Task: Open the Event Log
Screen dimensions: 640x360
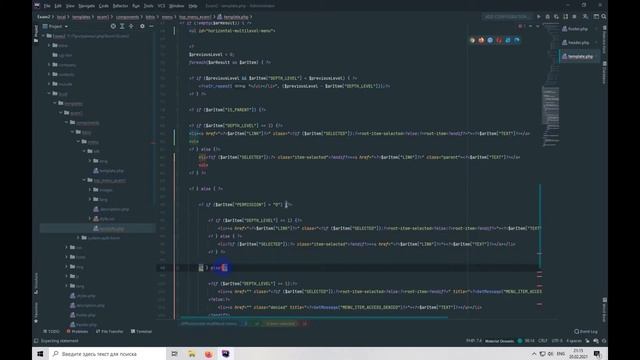Action: 586,331
